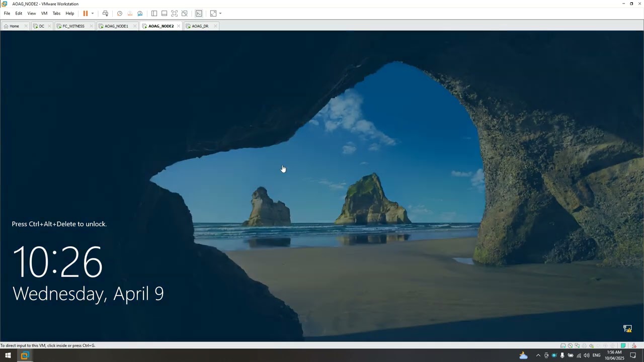Click the Send Ctrl+Alt+Del toolbar icon
The height and width of the screenshot is (362, 644).
click(105, 14)
